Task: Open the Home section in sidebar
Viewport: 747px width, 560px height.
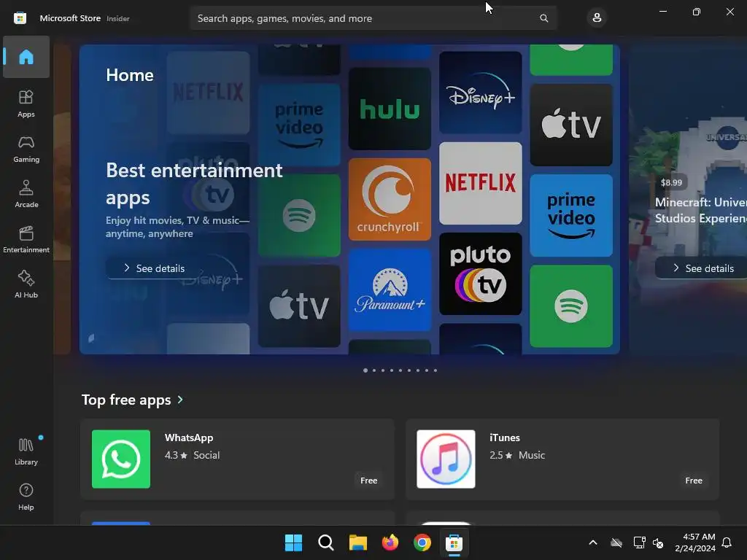Action: (x=26, y=57)
